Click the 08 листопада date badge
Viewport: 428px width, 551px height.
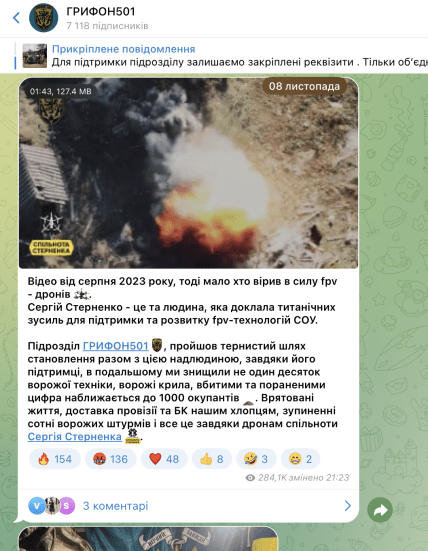[304, 86]
